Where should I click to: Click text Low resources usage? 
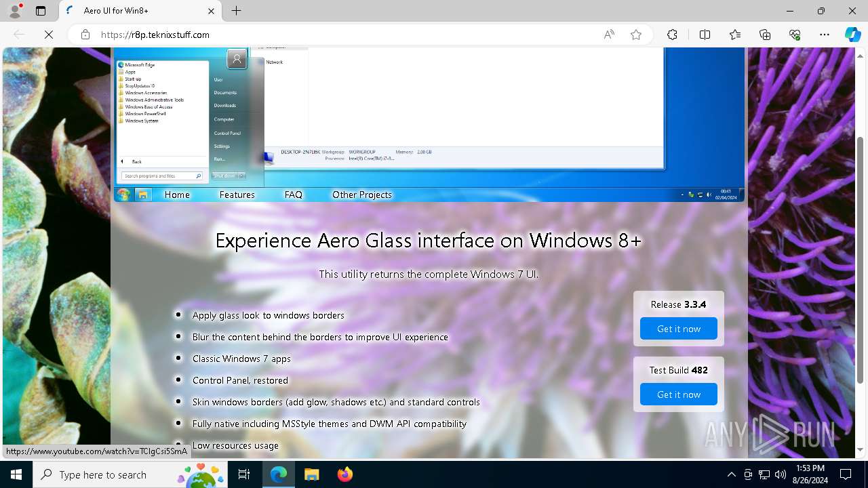point(235,445)
